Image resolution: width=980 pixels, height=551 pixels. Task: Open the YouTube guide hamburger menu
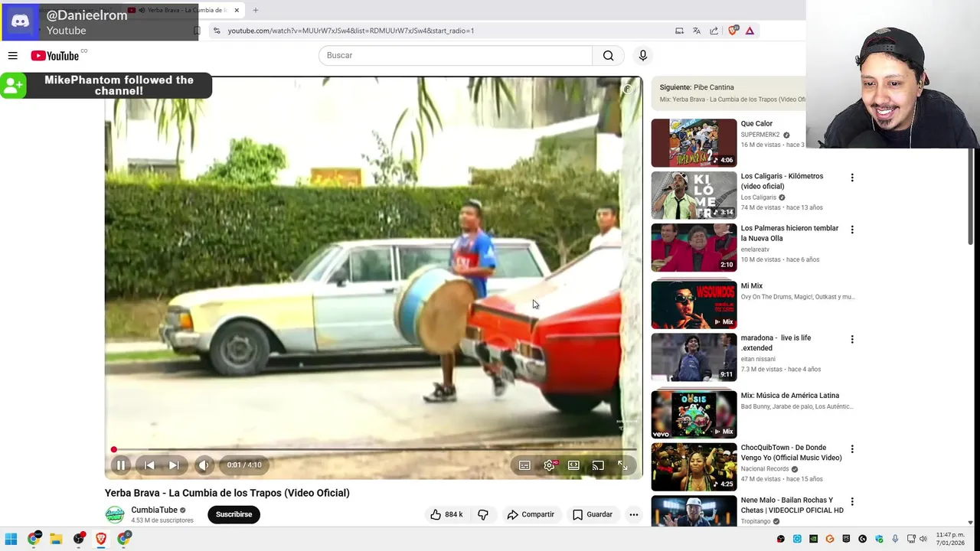[12, 55]
